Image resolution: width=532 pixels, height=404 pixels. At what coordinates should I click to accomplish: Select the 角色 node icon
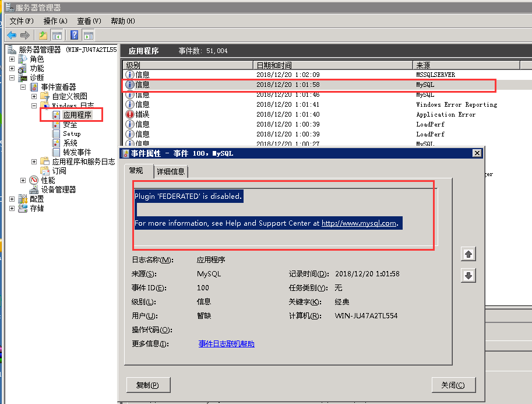23,59
